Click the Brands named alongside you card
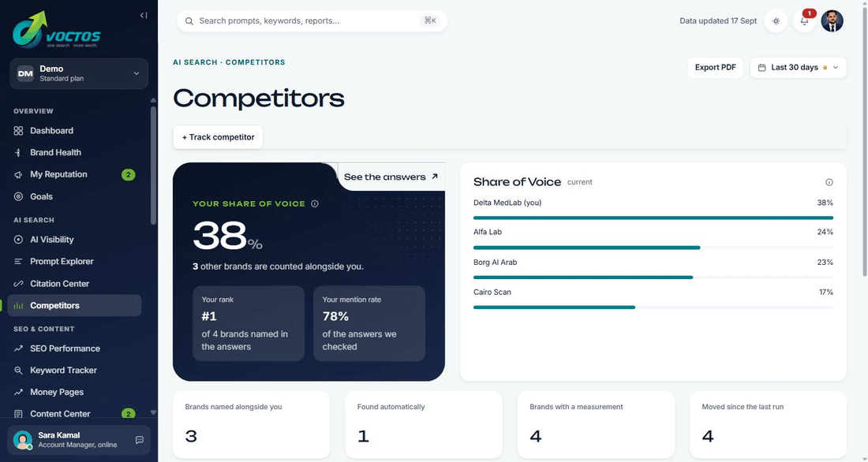The width and height of the screenshot is (868, 462). click(251, 425)
